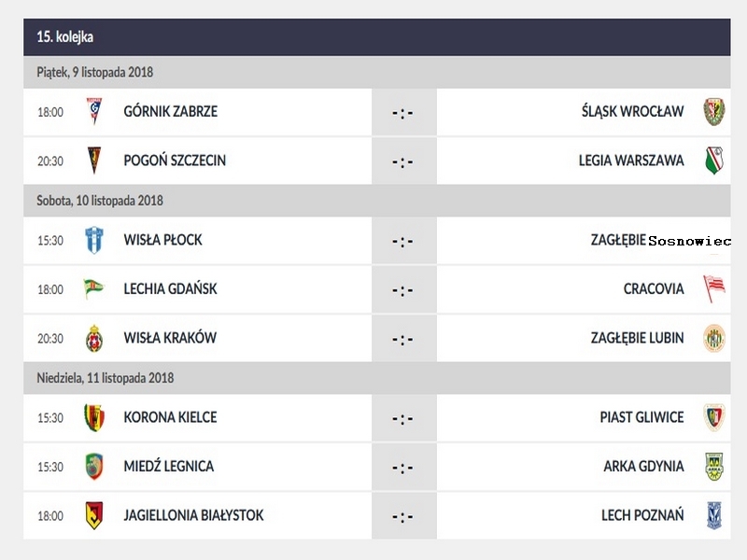This screenshot has height=560, width=747.
Task: Click the Cracovia striped flag logo
Action: tap(713, 288)
